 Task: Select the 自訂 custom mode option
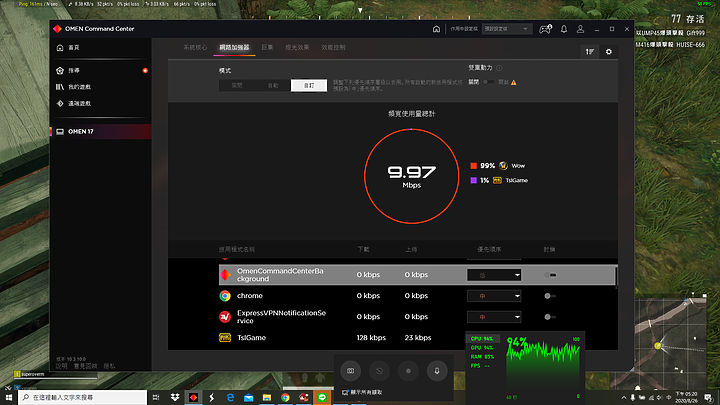tap(309, 85)
